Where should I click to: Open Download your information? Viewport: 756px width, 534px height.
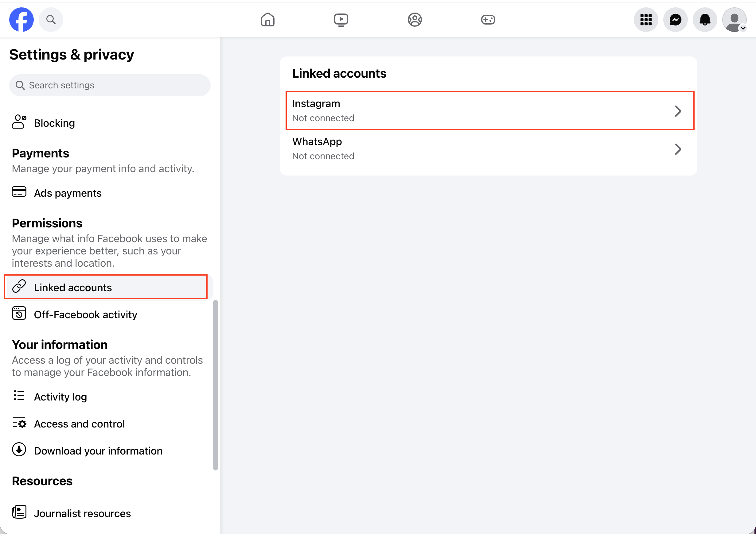pyautogui.click(x=110, y=451)
